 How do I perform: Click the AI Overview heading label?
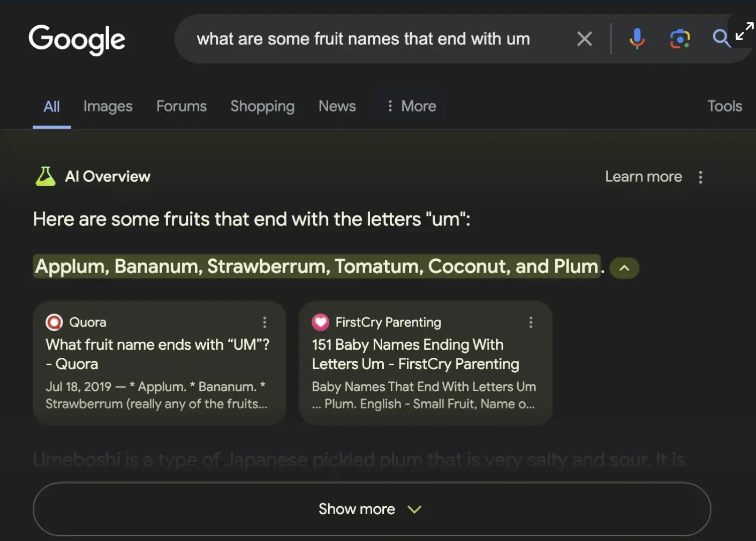pos(108,176)
